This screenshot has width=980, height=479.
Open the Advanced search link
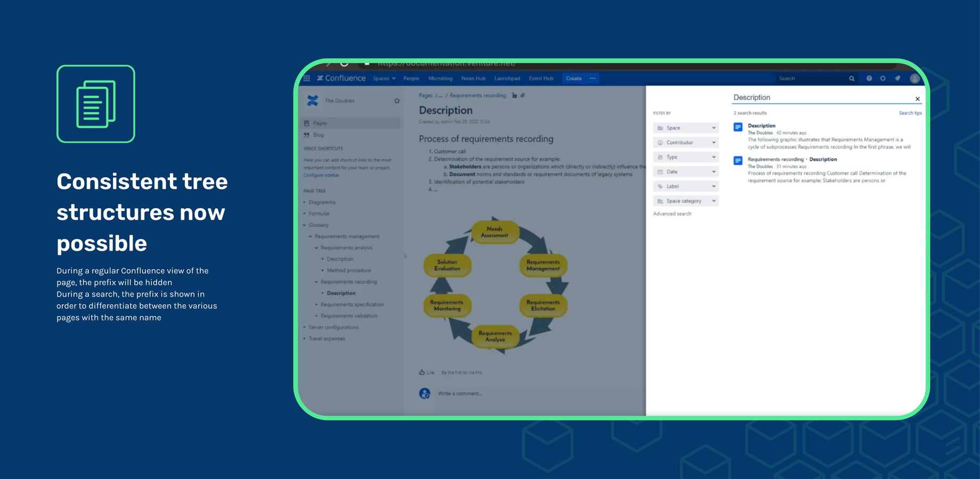coord(672,214)
